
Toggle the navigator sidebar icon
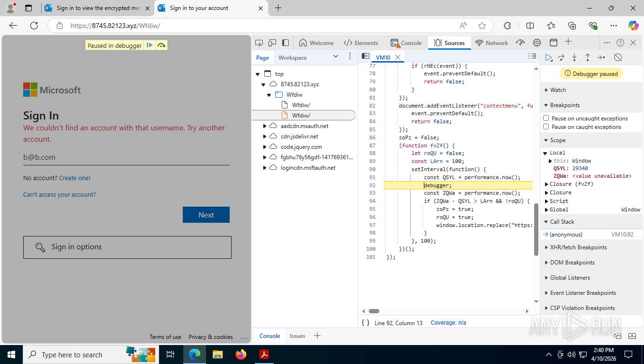pos(366,56)
